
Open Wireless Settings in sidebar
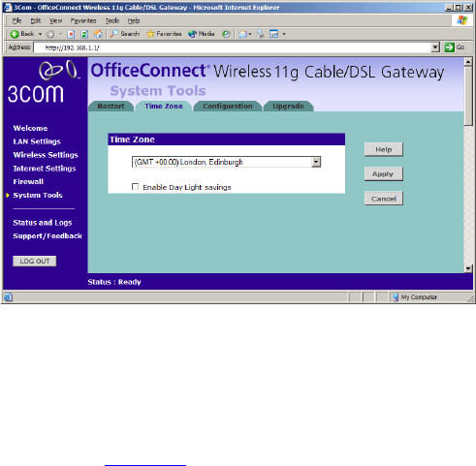[x=46, y=155]
